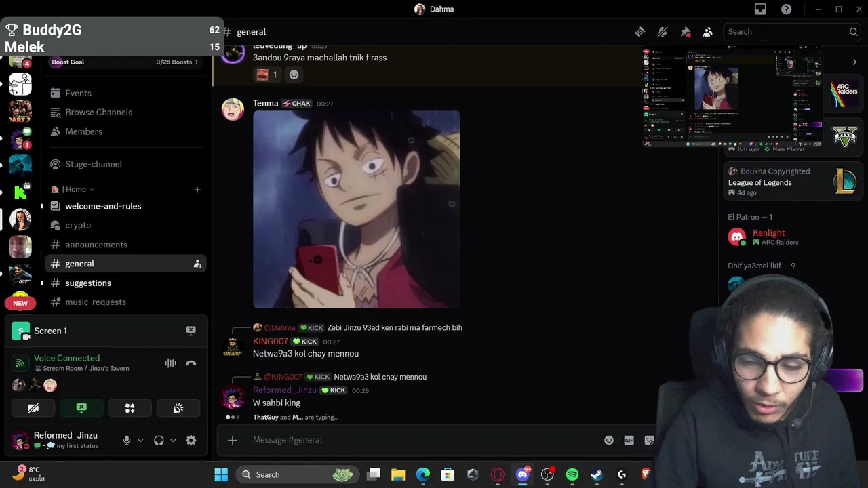The height and width of the screenshot is (488, 868).
Task: Open Luffy image posted by Tenma
Action: point(357,209)
